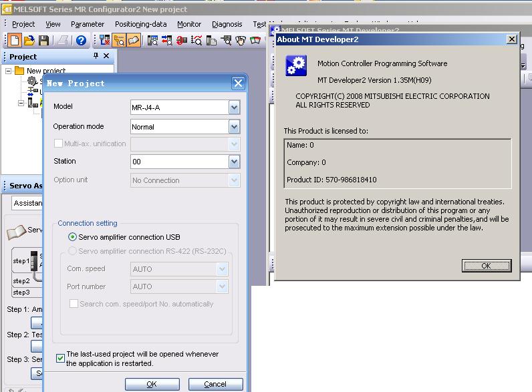Click the New project toolbar icon

coord(15,41)
